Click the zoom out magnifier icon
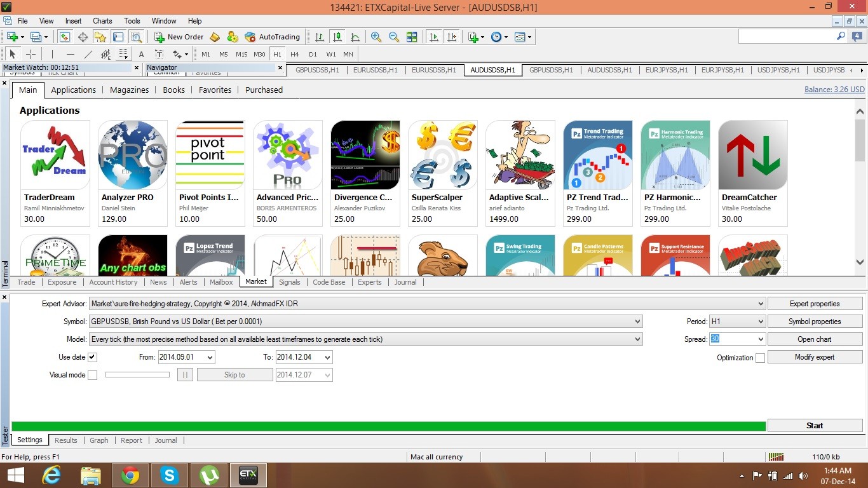Image resolution: width=868 pixels, height=488 pixels. (x=394, y=37)
